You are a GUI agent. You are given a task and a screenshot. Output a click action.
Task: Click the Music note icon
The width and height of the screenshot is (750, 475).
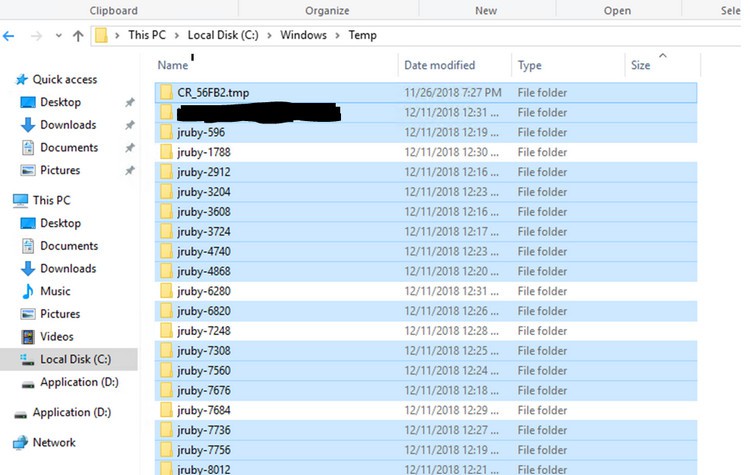pyautogui.click(x=28, y=291)
